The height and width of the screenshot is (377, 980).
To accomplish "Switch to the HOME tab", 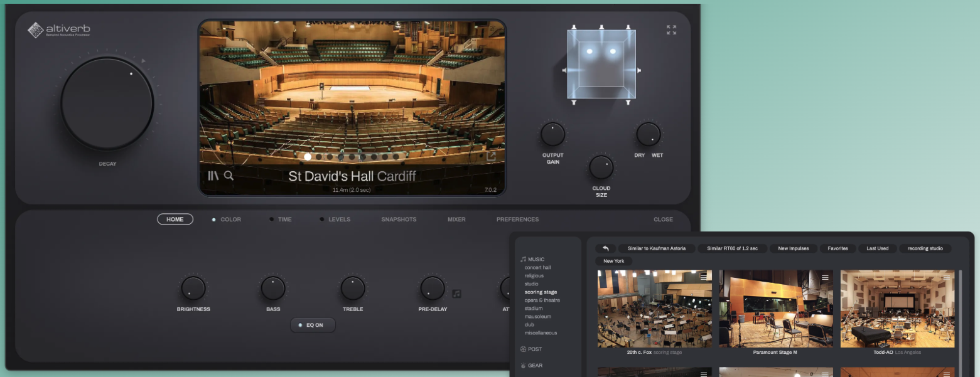I will (x=175, y=220).
